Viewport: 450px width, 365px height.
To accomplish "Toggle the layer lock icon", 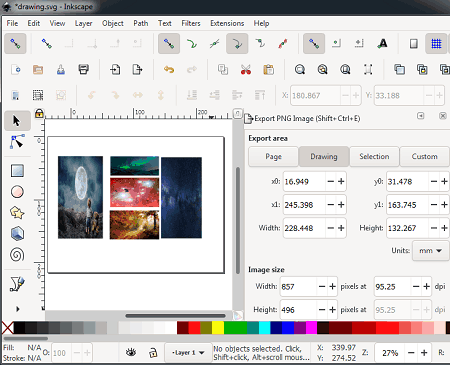I will [153, 352].
